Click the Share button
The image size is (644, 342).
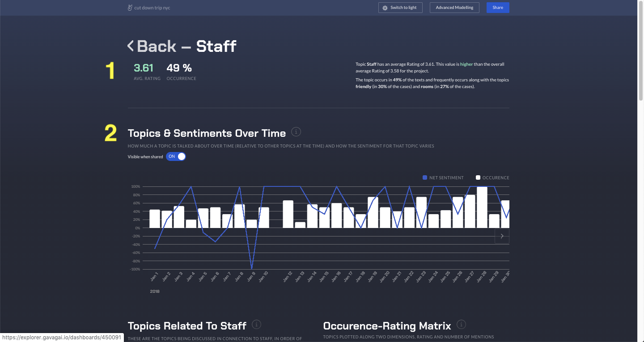click(x=498, y=8)
